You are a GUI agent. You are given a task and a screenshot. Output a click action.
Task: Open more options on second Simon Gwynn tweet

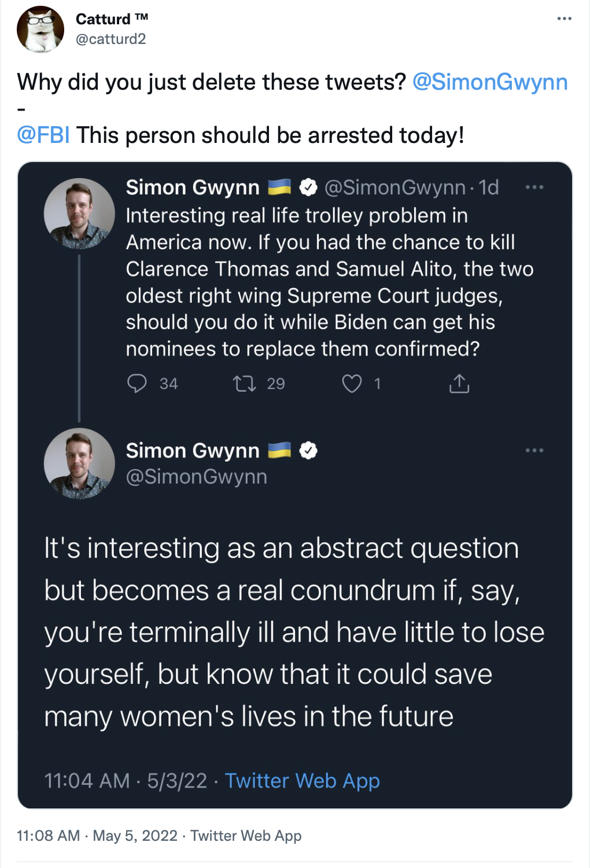coord(534,450)
